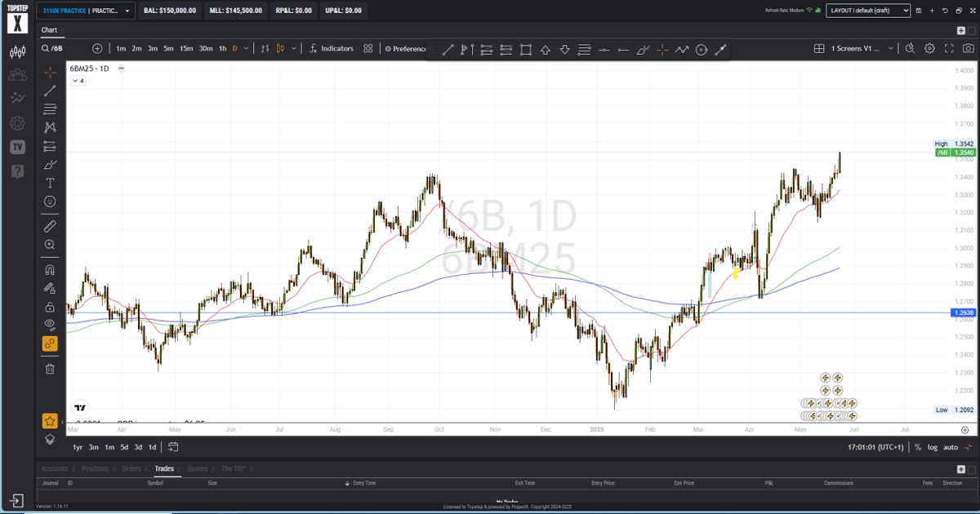Image resolution: width=980 pixels, height=514 pixels.
Task: Open the LAYOUT default (draft) dropdown
Action: (868, 11)
